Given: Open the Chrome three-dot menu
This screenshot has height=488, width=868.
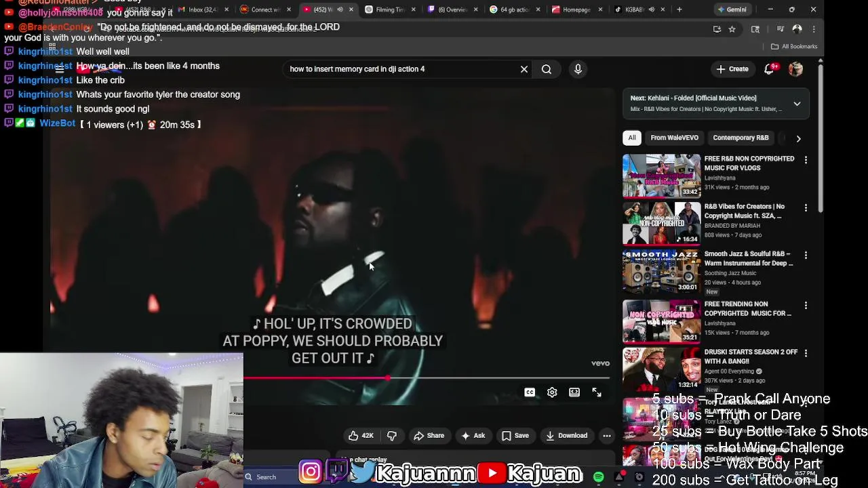Looking at the screenshot, I should (814, 29).
